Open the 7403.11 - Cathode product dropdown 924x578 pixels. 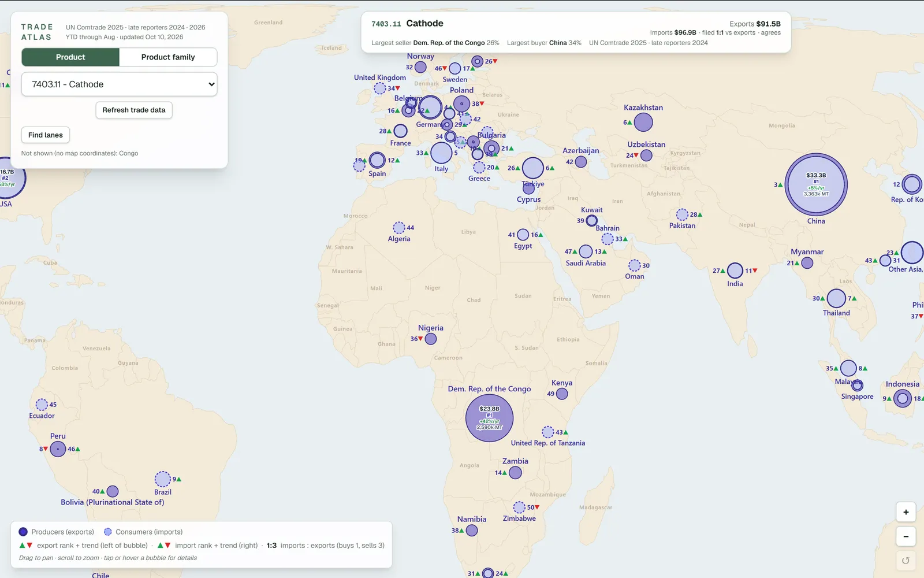click(x=120, y=84)
